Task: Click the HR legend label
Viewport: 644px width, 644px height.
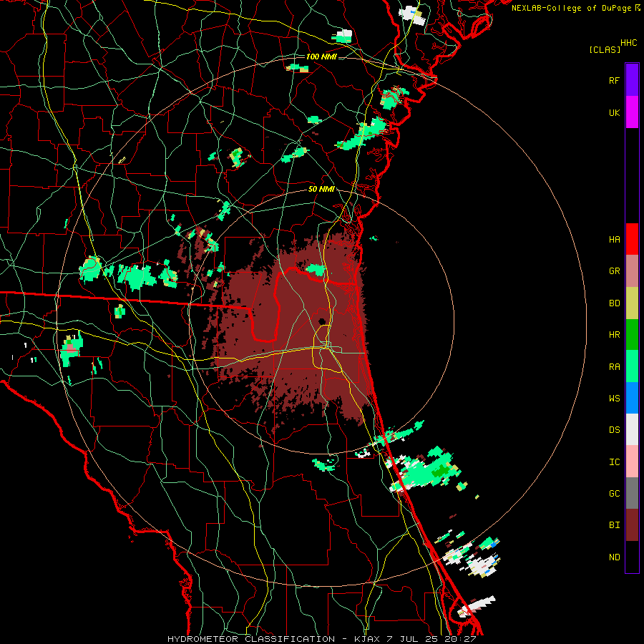Action: 614,335
